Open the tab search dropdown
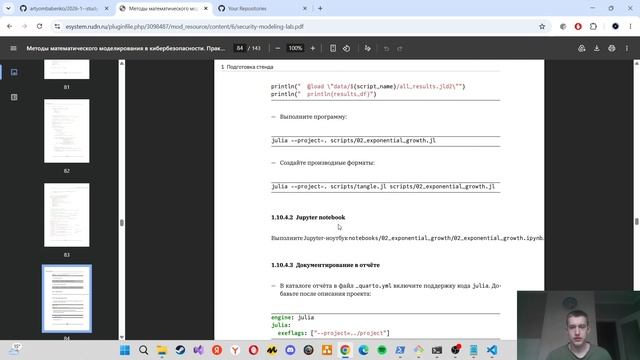Viewport: 640px width, 360px height. [x=8, y=8]
